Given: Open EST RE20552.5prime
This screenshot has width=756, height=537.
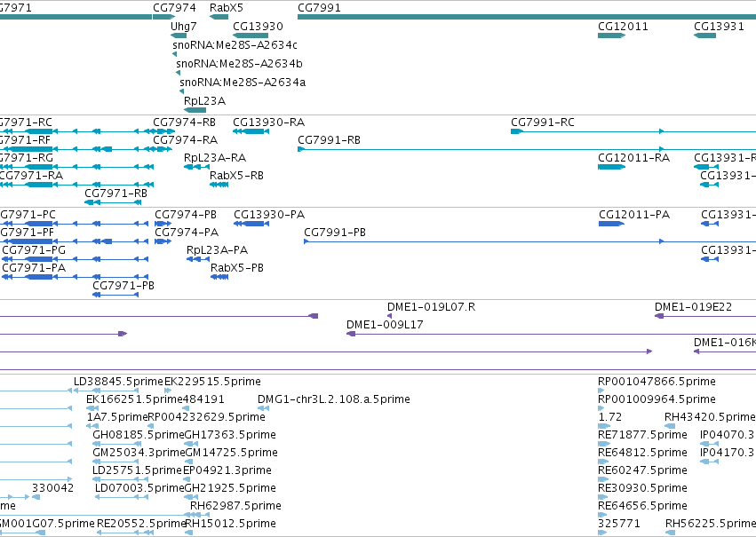Looking at the screenshot, I should [141, 525].
